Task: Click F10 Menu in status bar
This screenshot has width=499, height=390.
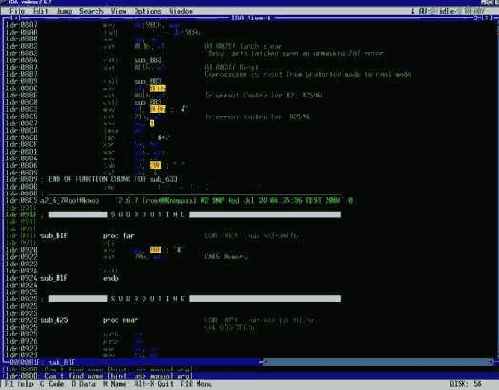Action: 196,384
